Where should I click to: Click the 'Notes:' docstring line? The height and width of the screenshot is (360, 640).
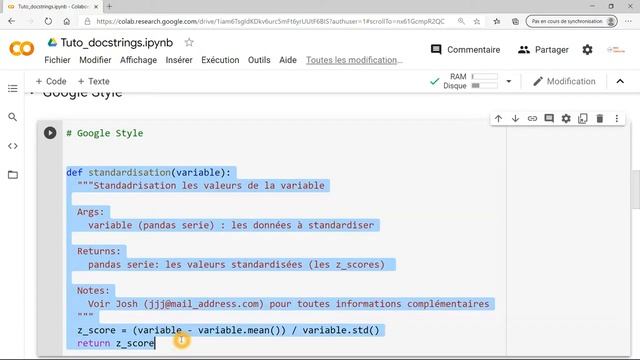point(93,291)
